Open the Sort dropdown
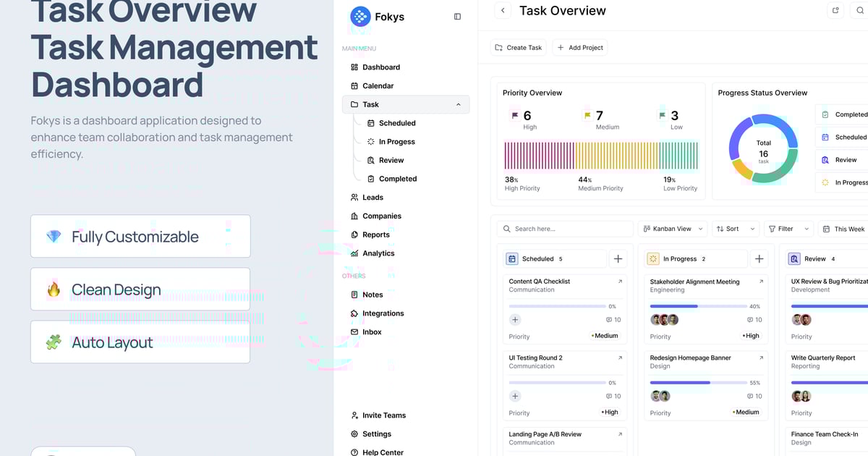The width and height of the screenshot is (868, 456). click(735, 229)
